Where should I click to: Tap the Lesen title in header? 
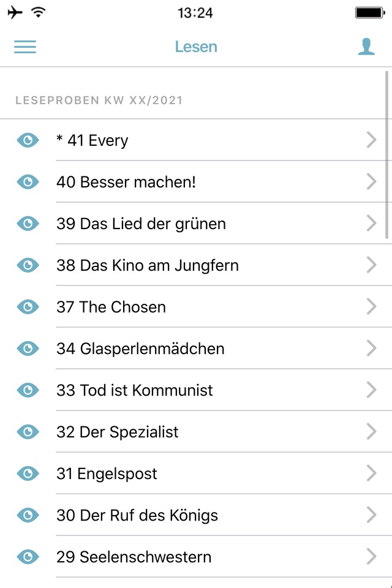tap(196, 47)
